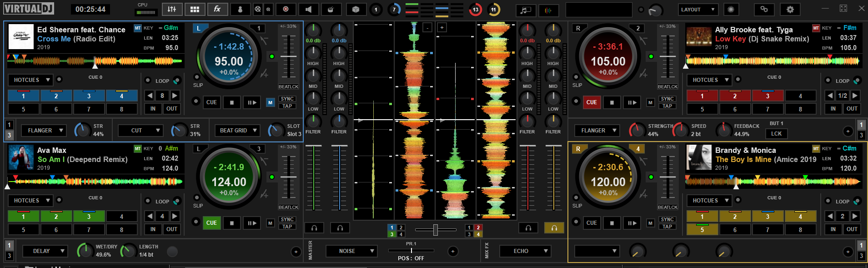Click the starburst icon next to LAYOUT
Viewport: 868px width, 268px height.
(x=731, y=10)
